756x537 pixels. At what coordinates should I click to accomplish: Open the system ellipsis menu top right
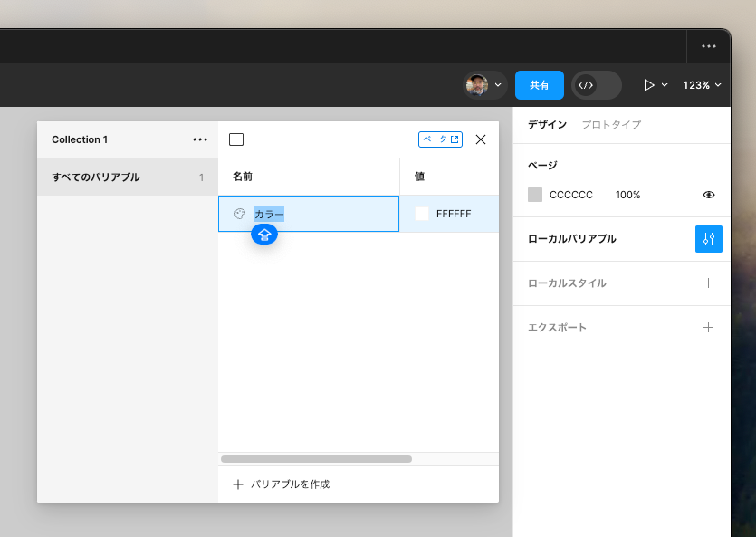pos(708,46)
